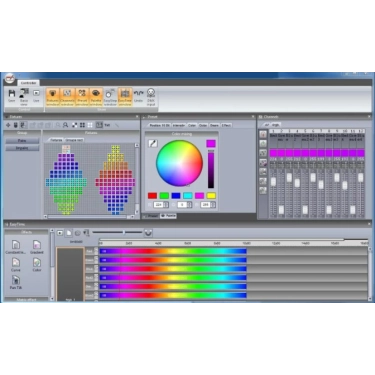375x375 pixels.
Task: Click the top icon in Channels side toolbar
Action: (x=263, y=135)
